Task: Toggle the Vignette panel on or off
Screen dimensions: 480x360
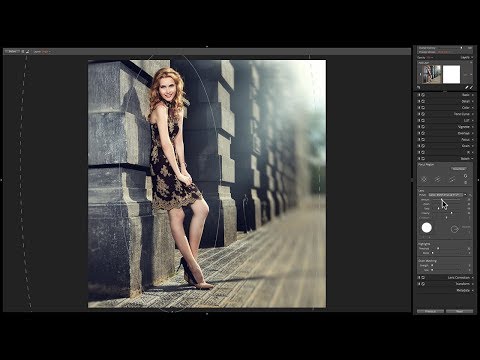Action: [419, 127]
